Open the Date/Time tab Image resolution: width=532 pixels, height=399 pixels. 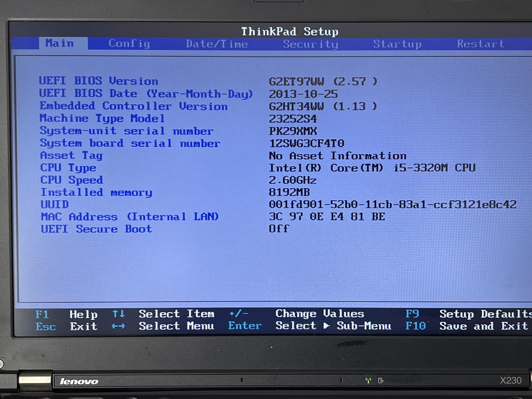(216, 44)
